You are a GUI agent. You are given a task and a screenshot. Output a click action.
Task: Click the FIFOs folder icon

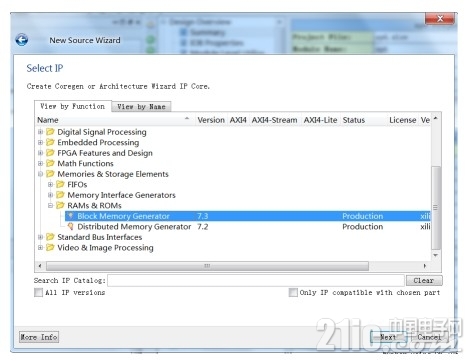60,184
